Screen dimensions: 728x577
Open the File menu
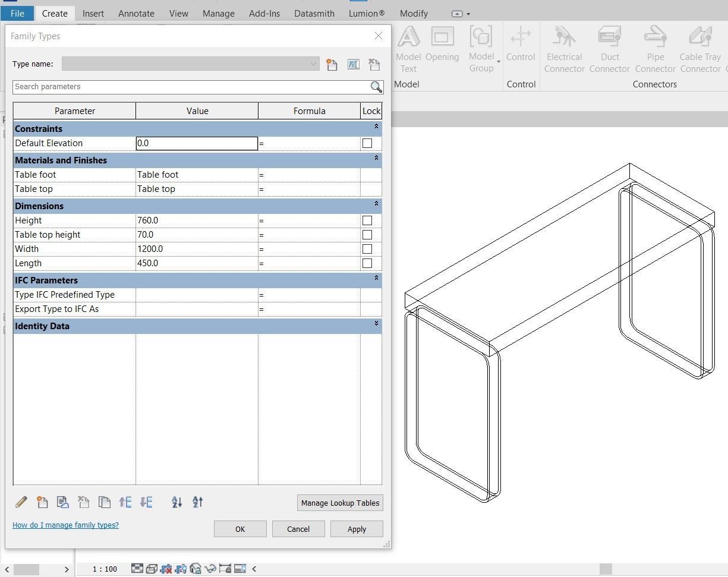click(x=17, y=13)
